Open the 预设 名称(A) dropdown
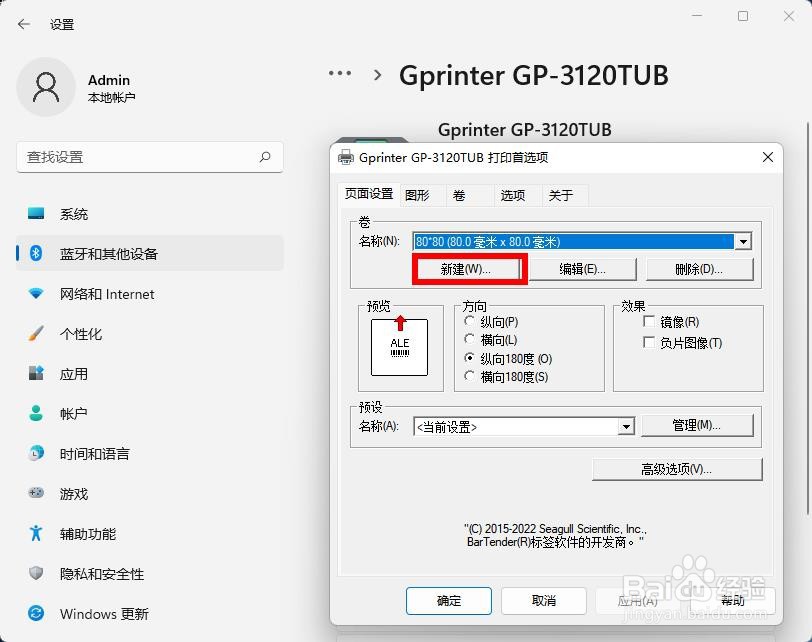Screen dimensions: 812x642 click(626, 427)
